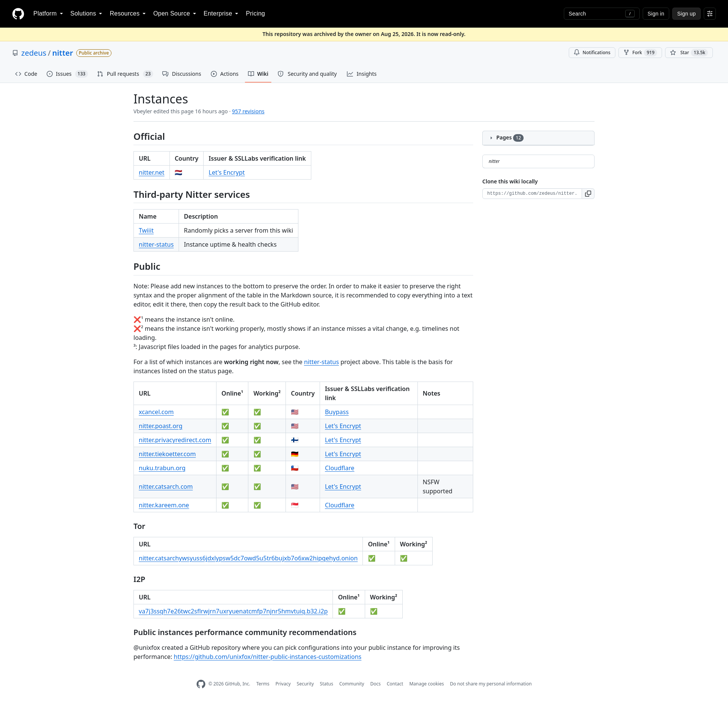Click the Public archive badge

(94, 53)
